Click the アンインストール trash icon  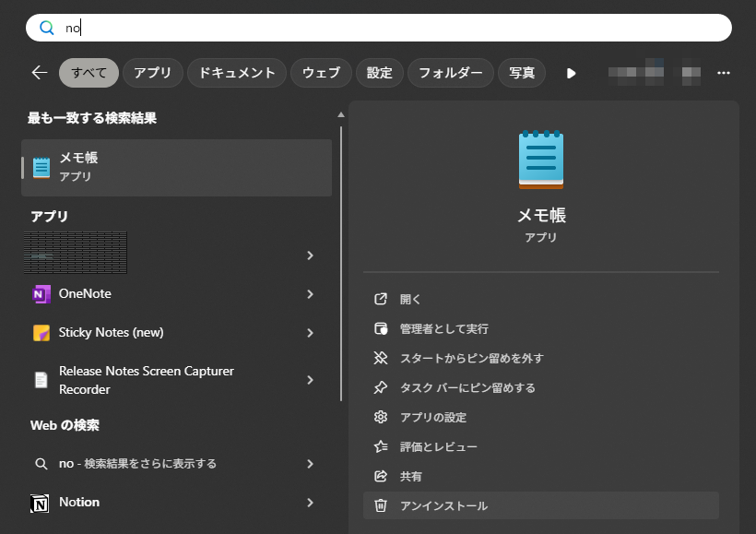pyautogui.click(x=380, y=505)
